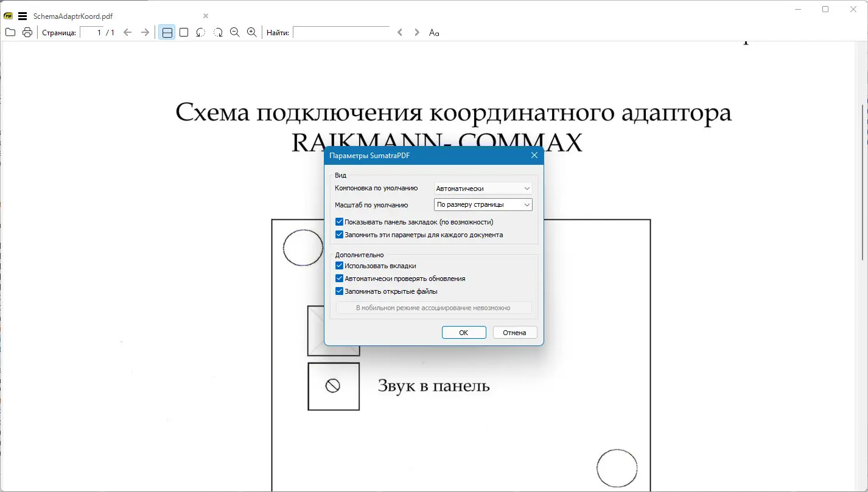The height and width of the screenshot is (492, 868).
Task: Click the zoom out magnifier
Action: pyautogui.click(x=235, y=32)
